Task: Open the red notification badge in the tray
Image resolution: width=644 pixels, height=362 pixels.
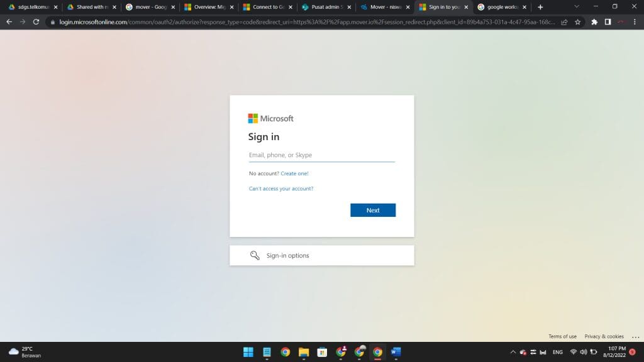Action: (632, 352)
